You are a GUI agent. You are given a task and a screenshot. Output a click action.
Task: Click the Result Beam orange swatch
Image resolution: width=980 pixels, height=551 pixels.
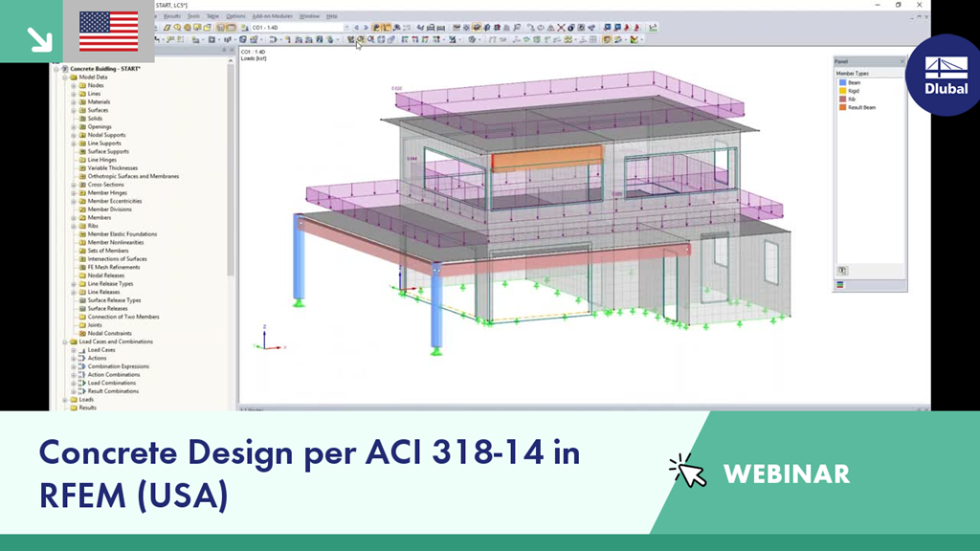pyautogui.click(x=842, y=107)
